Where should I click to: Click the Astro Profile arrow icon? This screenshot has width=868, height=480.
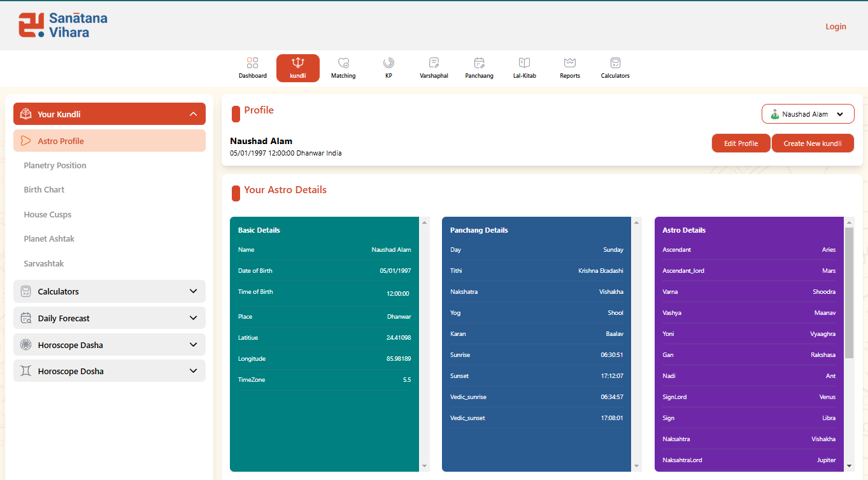click(25, 141)
